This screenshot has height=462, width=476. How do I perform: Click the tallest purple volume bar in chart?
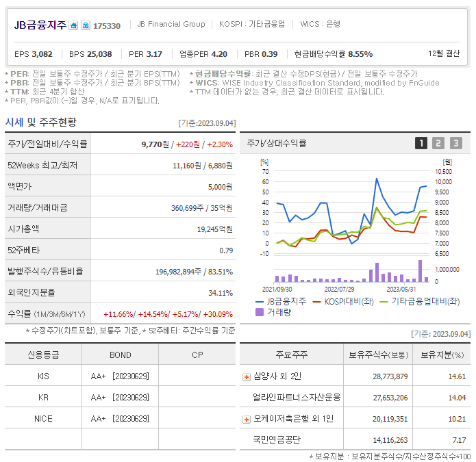[420, 271]
